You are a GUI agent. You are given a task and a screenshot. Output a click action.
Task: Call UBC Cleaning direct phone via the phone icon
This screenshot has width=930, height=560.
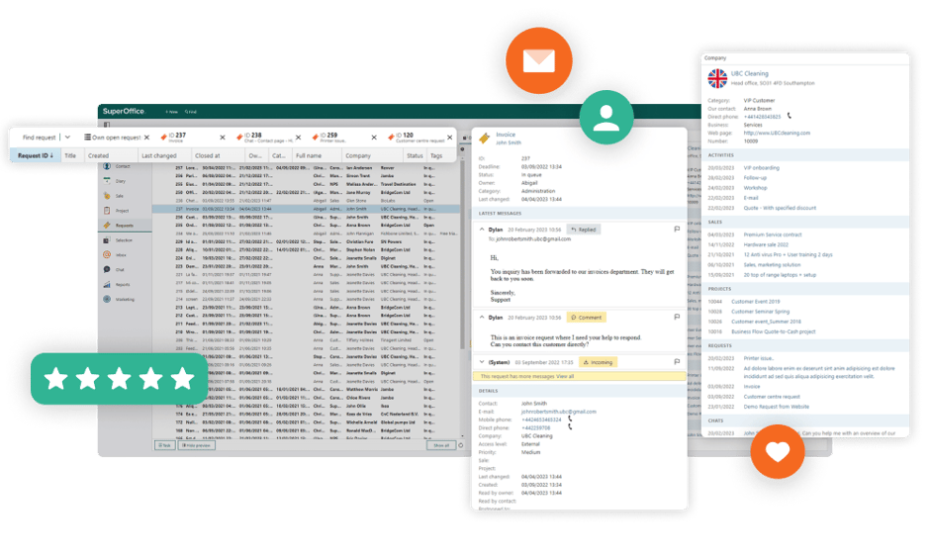789,116
